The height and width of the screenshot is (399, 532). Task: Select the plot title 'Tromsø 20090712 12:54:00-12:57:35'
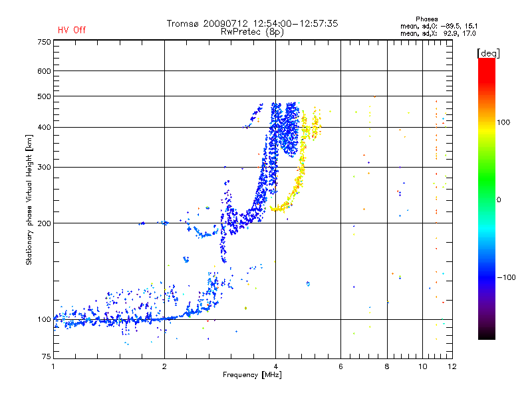point(252,23)
